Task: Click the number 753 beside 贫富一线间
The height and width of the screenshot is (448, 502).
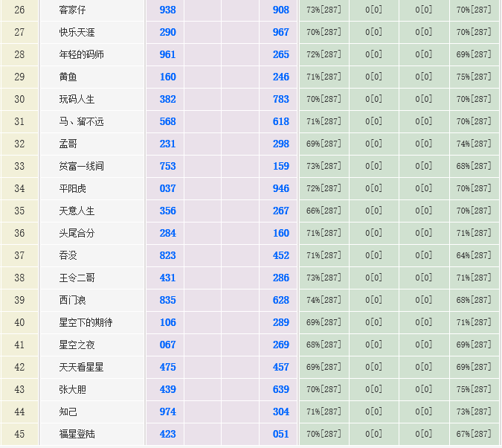Action: [x=167, y=166]
